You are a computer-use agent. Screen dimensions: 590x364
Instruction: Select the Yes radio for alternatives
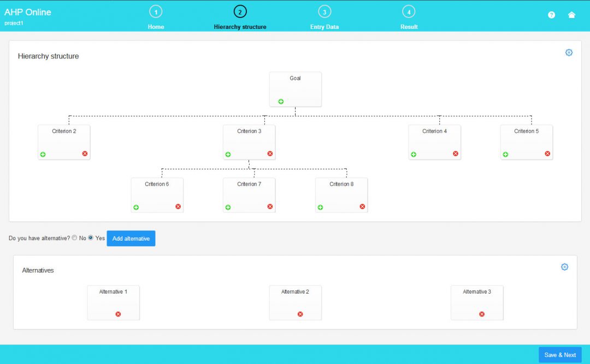tap(90, 237)
